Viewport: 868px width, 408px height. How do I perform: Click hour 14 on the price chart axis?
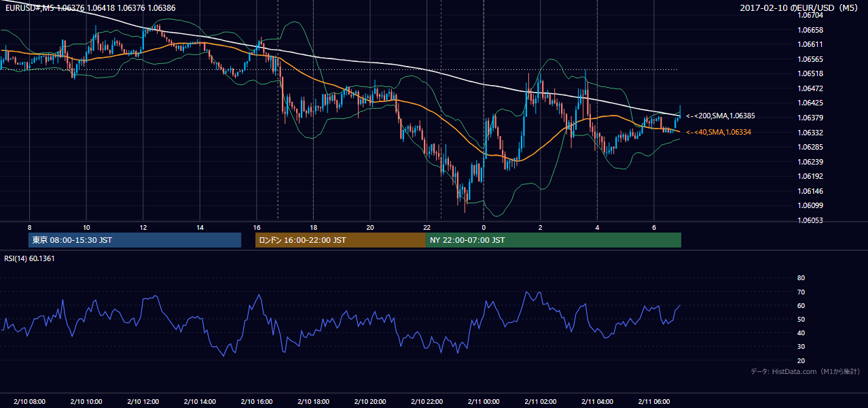200,227
